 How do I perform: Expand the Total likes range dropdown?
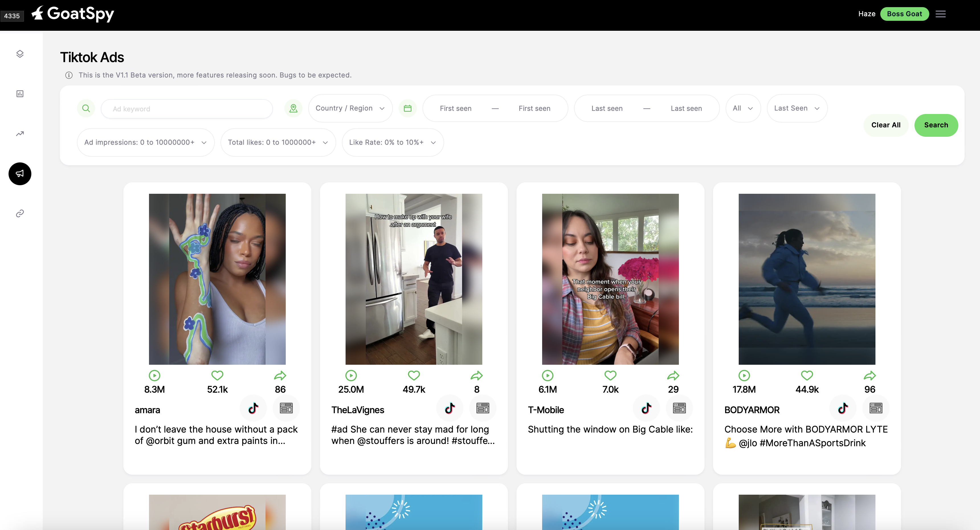(x=278, y=142)
